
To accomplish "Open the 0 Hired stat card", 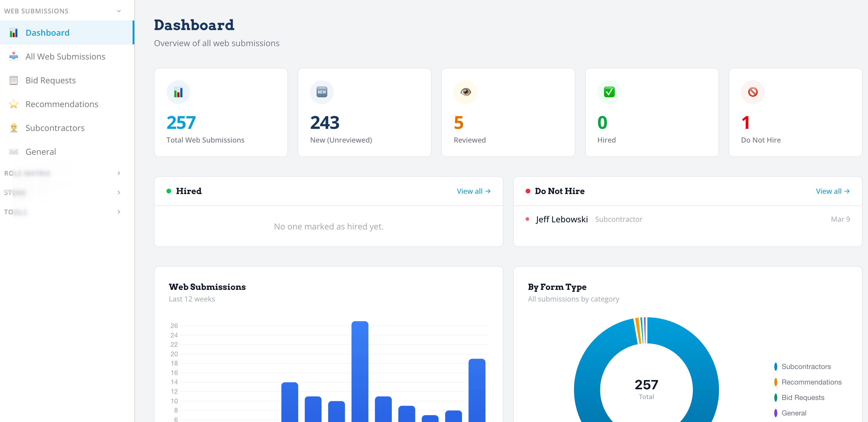I will pos(652,112).
